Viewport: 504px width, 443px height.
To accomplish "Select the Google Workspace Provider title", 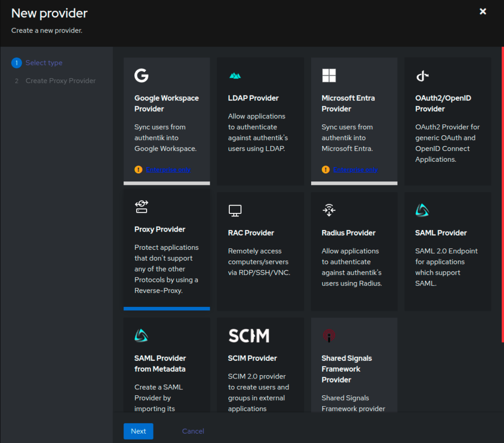I will click(166, 103).
